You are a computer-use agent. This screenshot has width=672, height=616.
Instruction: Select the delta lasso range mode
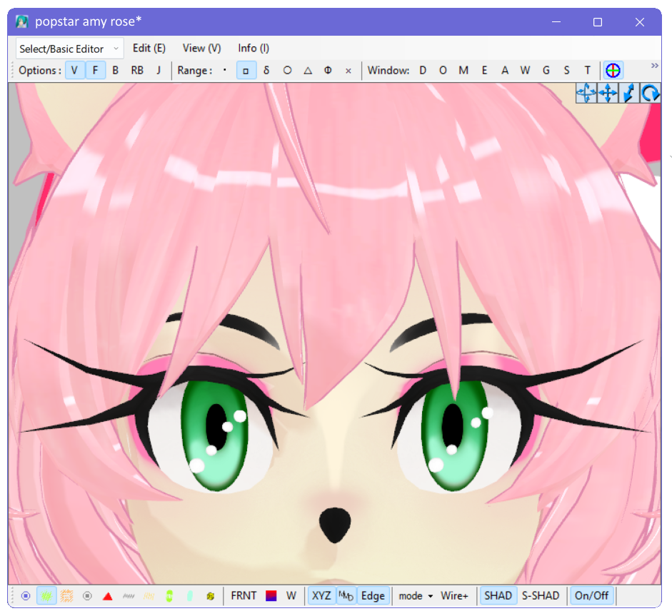(x=266, y=70)
